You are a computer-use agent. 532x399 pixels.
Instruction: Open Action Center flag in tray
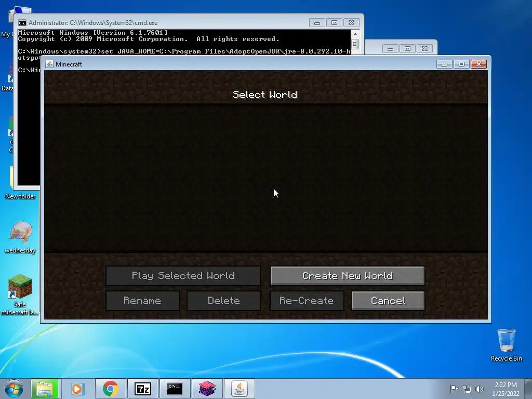coord(454,389)
